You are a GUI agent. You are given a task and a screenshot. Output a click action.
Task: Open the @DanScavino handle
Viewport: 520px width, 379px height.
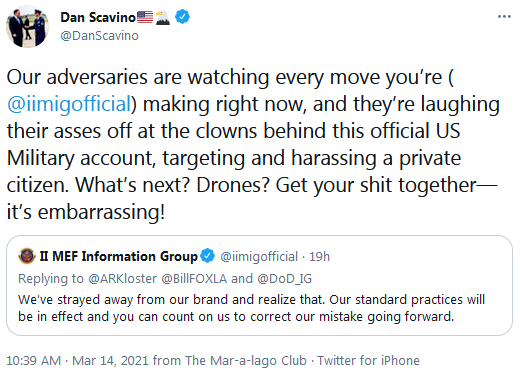pyautogui.click(x=99, y=36)
